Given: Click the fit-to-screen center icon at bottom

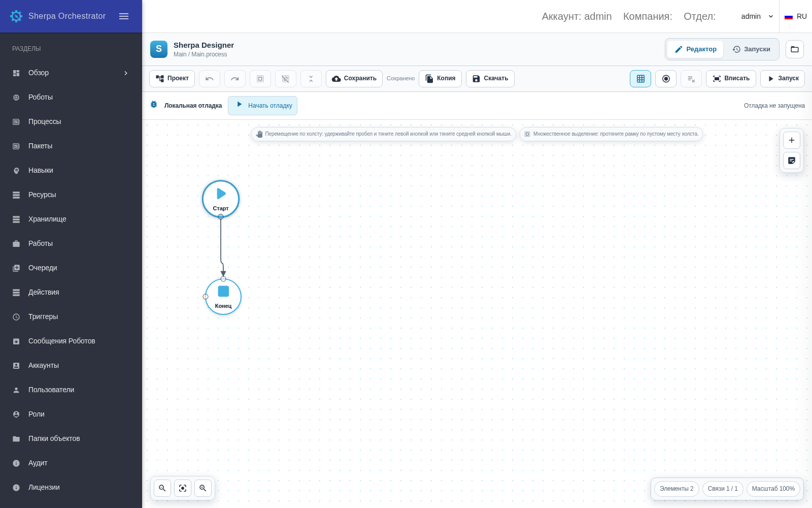Looking at the screenshot, I should tap(183, 488).
